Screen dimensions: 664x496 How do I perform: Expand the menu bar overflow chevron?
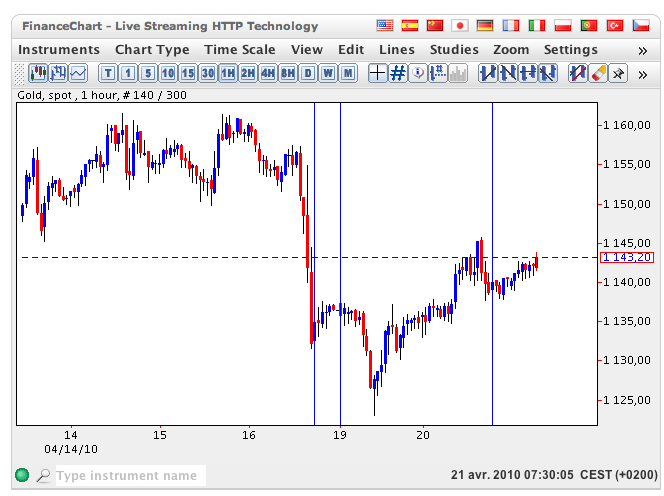(x=643, y=49)
